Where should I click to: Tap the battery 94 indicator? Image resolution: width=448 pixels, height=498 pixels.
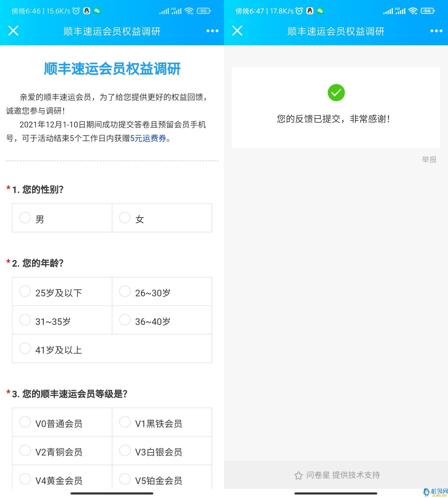tap(428, 11)
